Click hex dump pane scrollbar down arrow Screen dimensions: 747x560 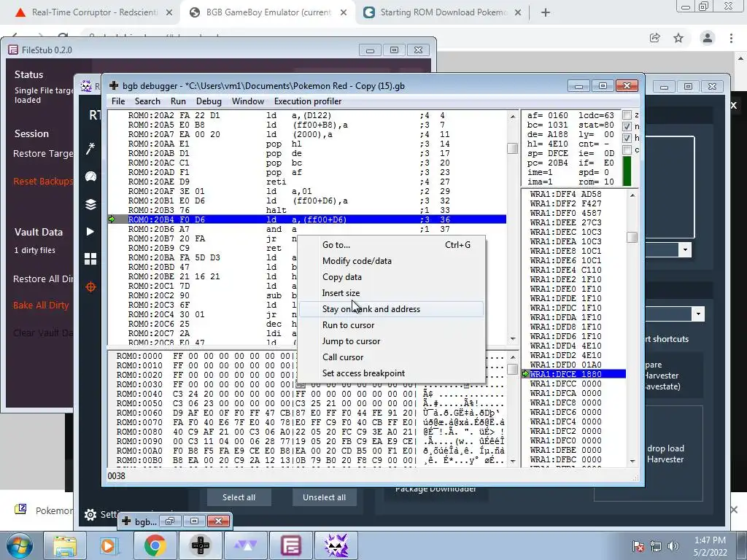pyautogui.click(x=513, y=461)
